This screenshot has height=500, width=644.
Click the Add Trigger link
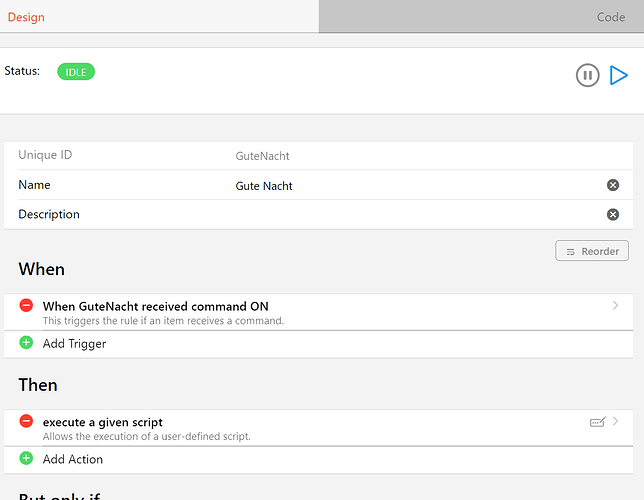pyautogui.click(x=74, y=344)
